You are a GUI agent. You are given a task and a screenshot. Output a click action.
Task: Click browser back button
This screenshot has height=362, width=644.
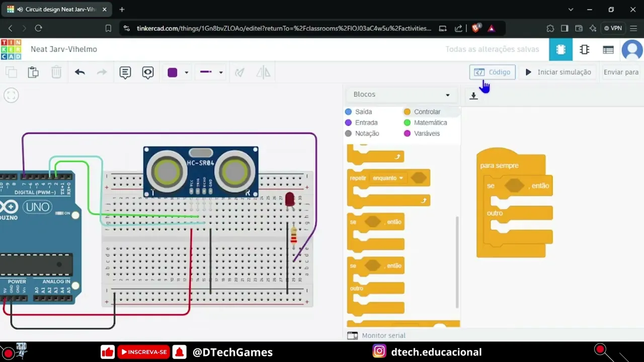pos(11,28)
